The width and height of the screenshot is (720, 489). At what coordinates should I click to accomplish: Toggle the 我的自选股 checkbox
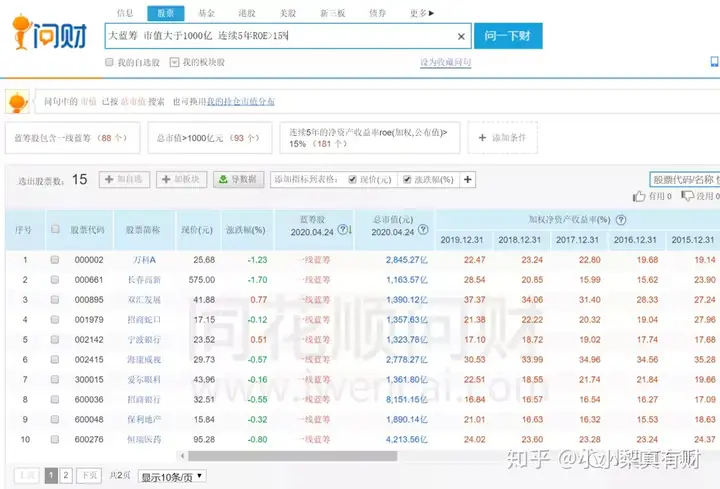pyautogui.click(x=109, y=62)
